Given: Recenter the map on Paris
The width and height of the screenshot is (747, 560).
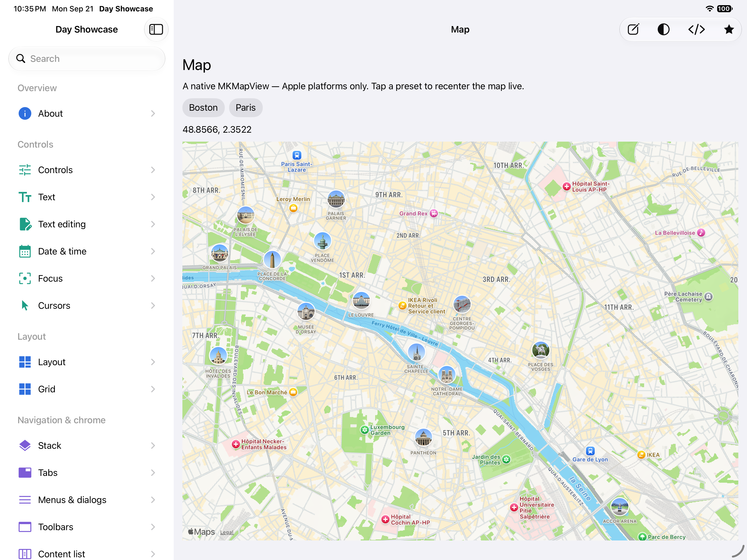Looking at the screenshot, I should point(245,108).
